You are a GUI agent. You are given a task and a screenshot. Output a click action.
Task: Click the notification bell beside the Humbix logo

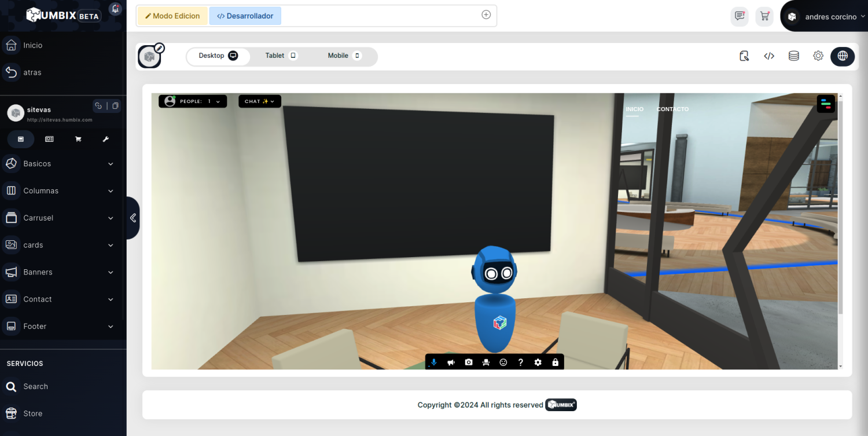116,9
